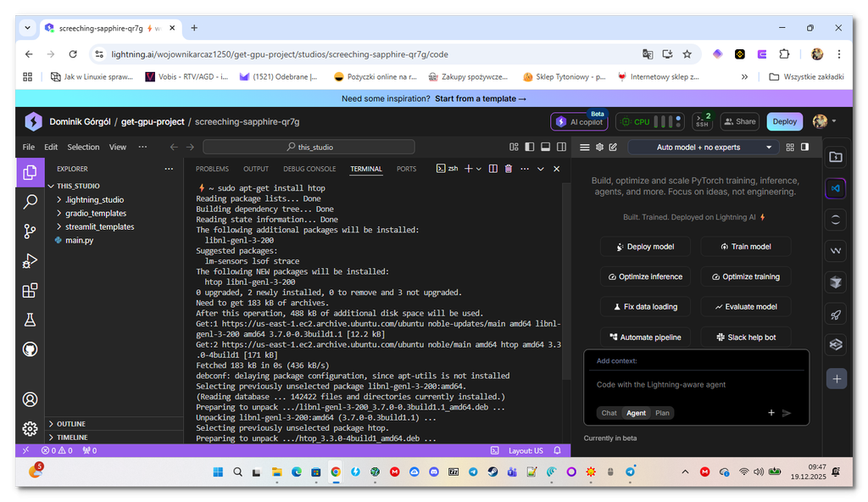Image resolution: width=868 pixels, height=502 pixels.
Task: Open the Accounts icon in activity bar
Action: (30, 399)
